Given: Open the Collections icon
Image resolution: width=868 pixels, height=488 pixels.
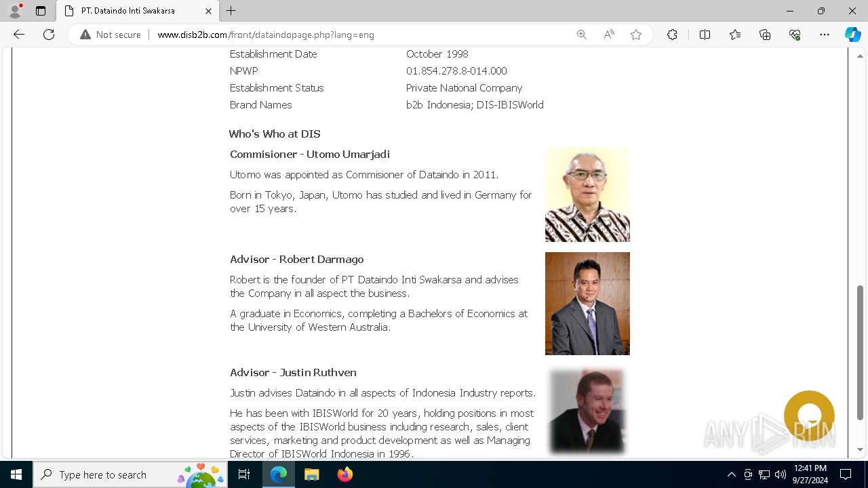Looking at the screenshot, I should point(765,35).
